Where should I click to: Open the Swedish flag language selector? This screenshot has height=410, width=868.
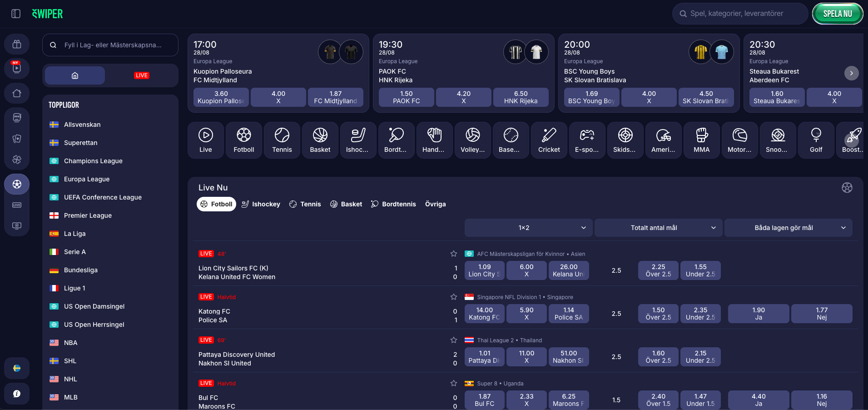pos(17,368)
